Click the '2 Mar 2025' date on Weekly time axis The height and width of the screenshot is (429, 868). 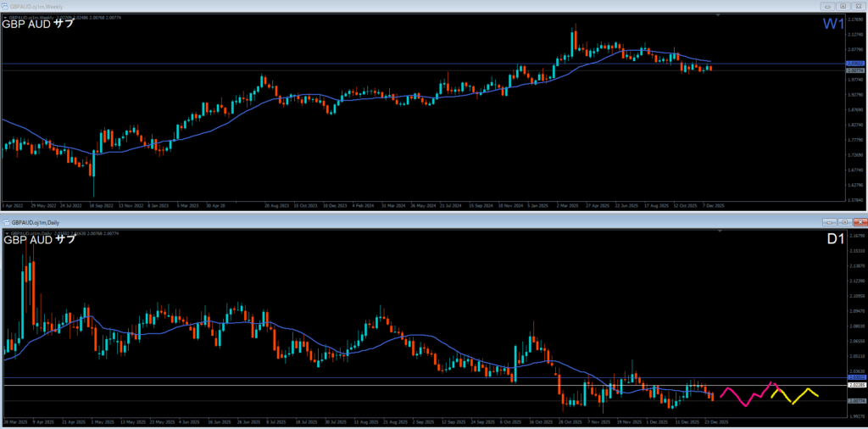click(x=567, y=205)
